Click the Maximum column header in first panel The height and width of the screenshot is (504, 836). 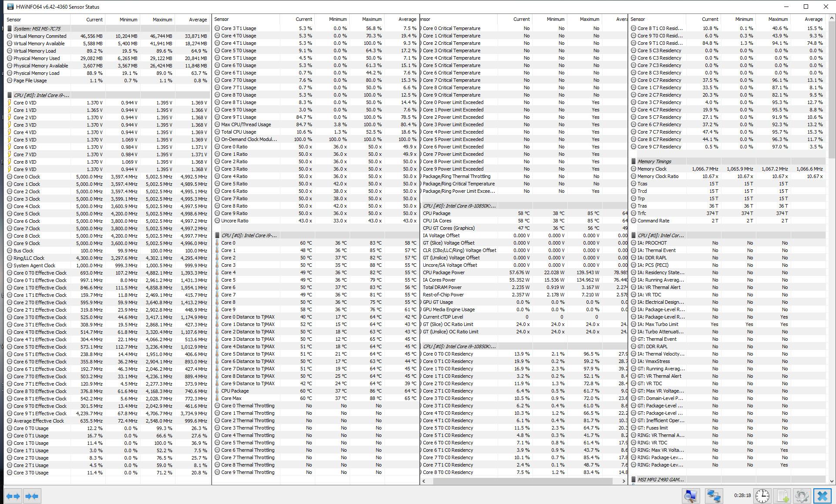click(157, 20)
